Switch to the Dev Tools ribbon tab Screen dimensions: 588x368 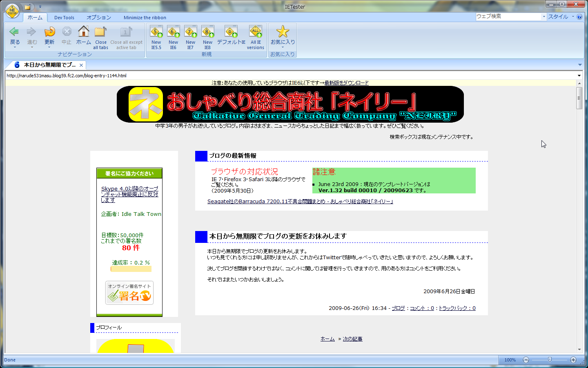64,18
